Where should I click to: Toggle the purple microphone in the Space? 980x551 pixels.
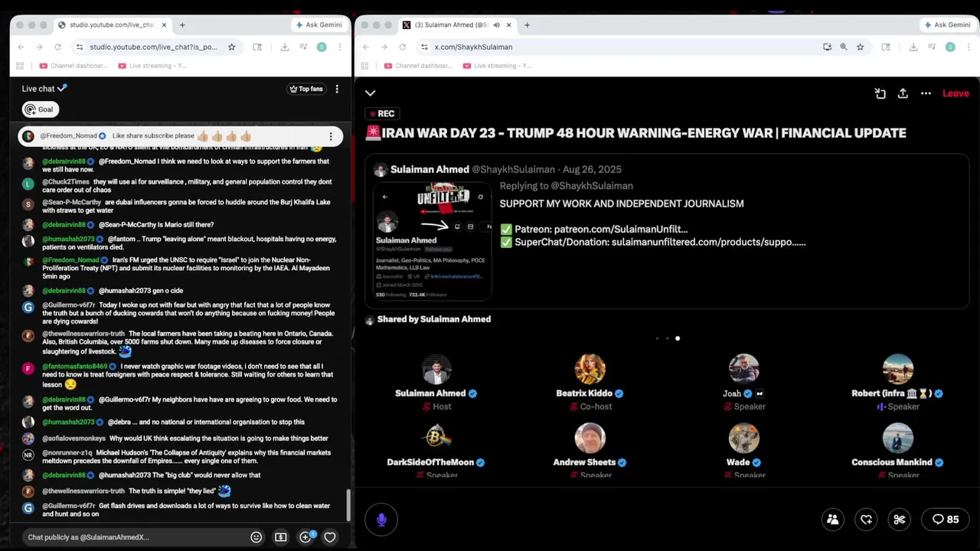[x=381, y=520]
